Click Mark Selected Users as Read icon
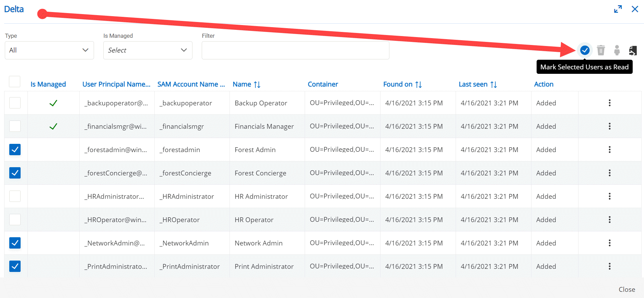Viewport: 644px width, 298px height. tap(585, 50)
